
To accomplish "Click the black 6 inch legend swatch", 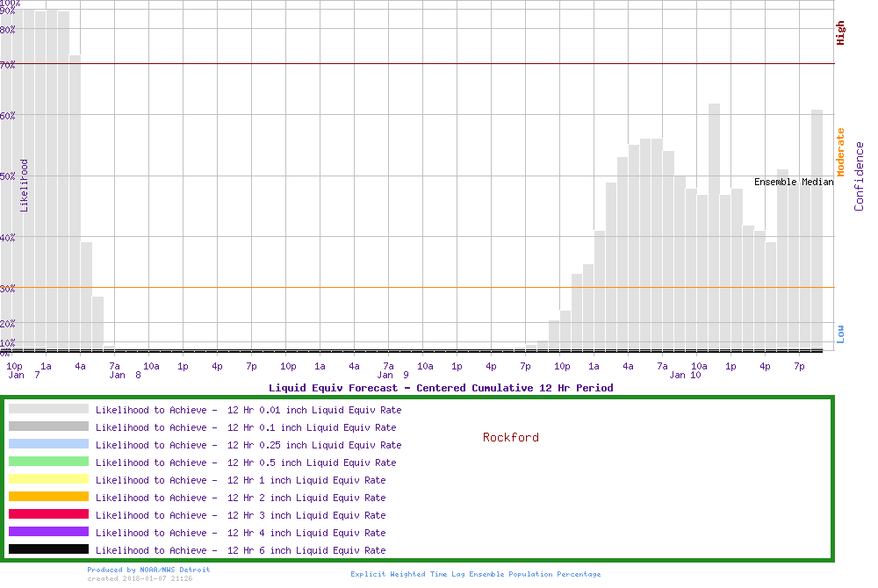I will 48,549.
